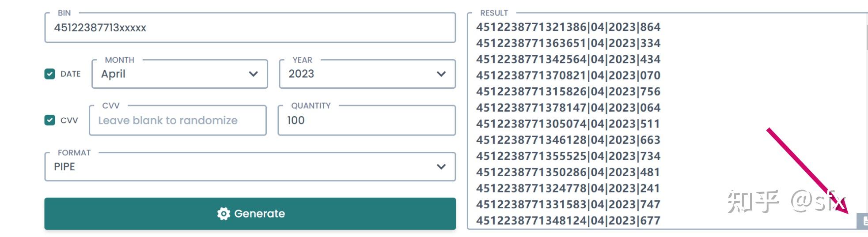Uncheck the DATE checkbox
The image size is (868, 237).
[x=49, y=74]
